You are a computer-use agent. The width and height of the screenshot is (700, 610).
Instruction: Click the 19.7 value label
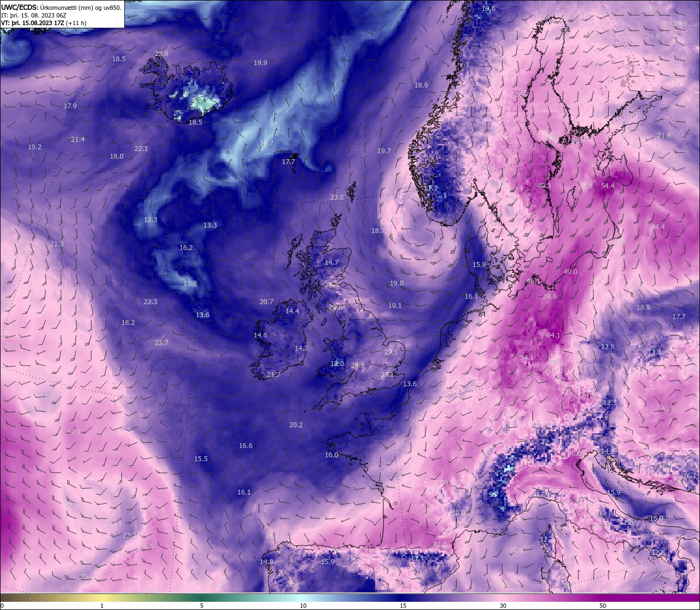[384, 151]
